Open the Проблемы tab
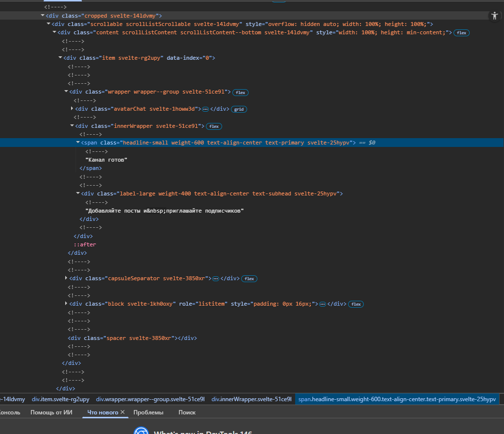 (x=148, y=412)
